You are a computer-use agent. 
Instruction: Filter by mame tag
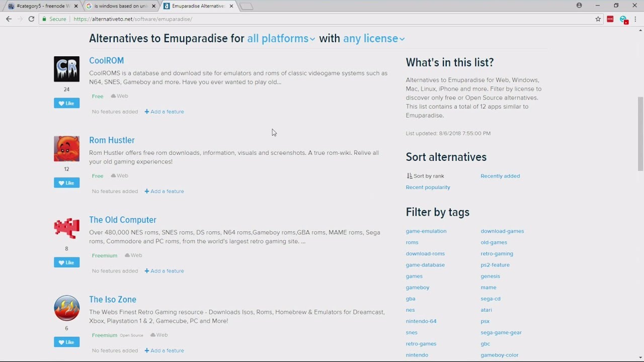488,288
